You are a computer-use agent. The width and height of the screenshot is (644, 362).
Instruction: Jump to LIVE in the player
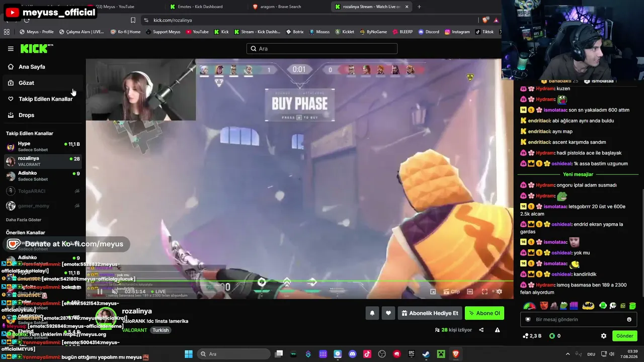158,292
